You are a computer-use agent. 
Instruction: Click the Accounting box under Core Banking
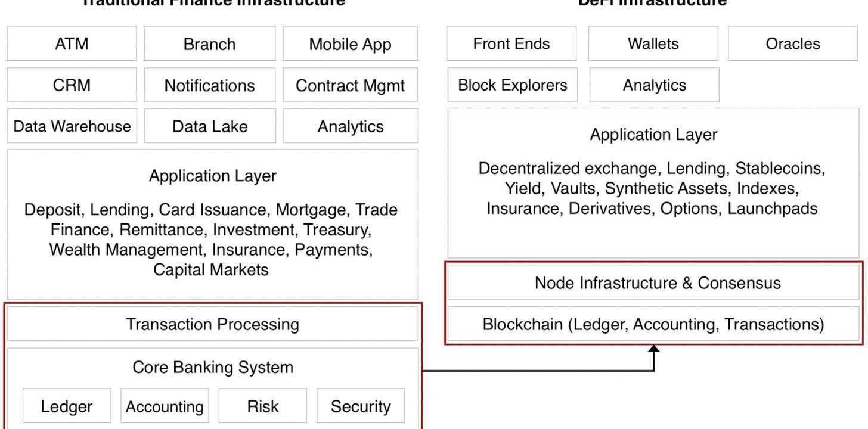coord(165,406)
